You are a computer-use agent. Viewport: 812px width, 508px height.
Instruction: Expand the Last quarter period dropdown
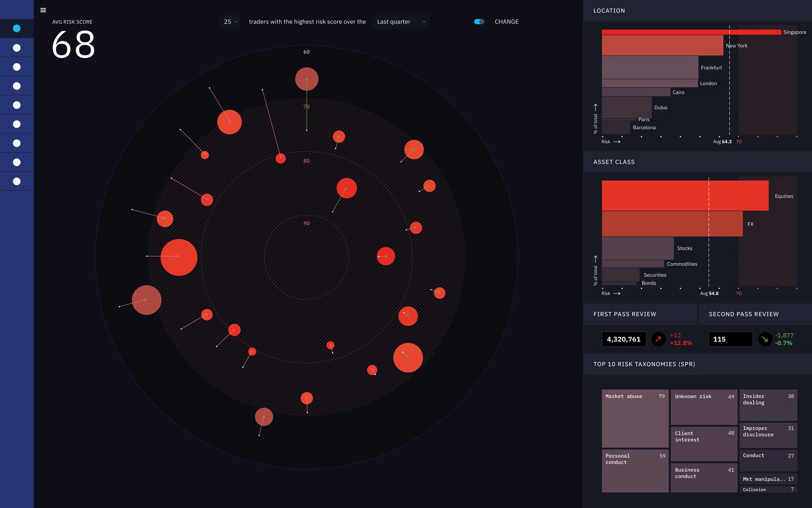[x=400, y=22]
